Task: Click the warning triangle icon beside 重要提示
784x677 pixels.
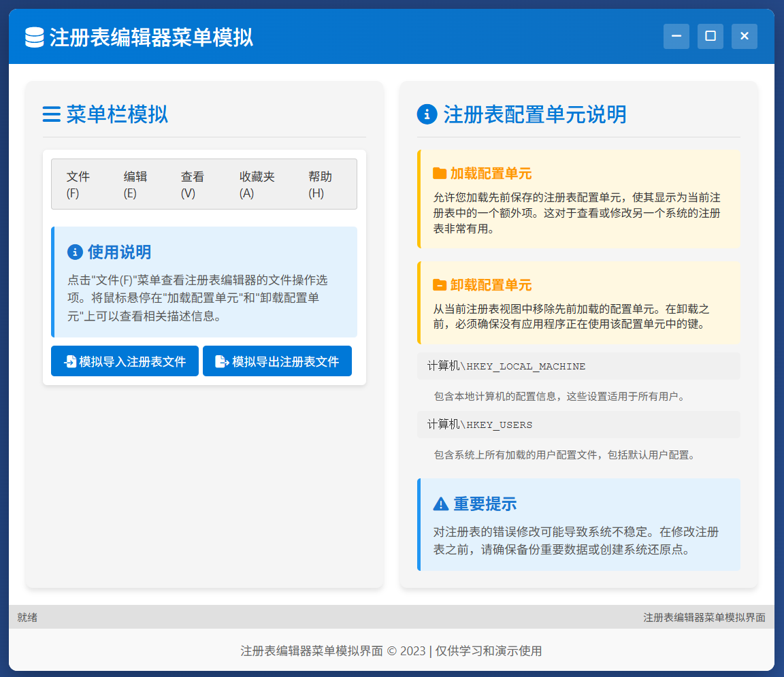Action: [x=440, y=503]
